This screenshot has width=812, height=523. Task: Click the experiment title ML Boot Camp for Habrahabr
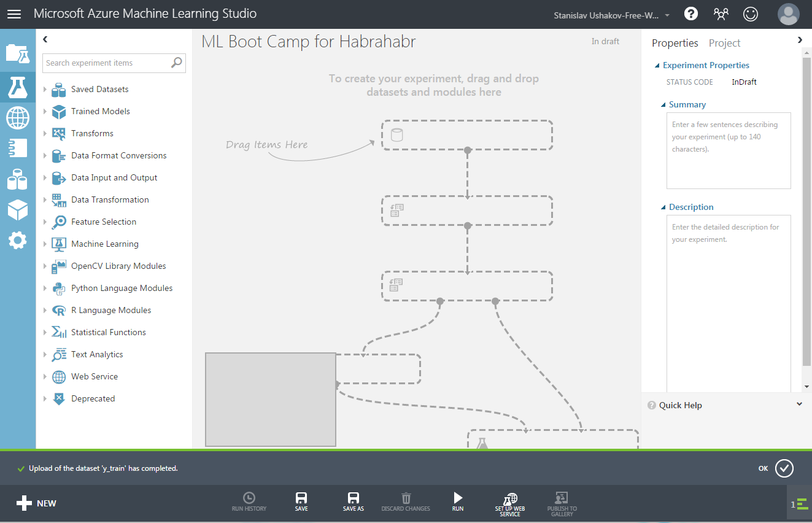309,42
